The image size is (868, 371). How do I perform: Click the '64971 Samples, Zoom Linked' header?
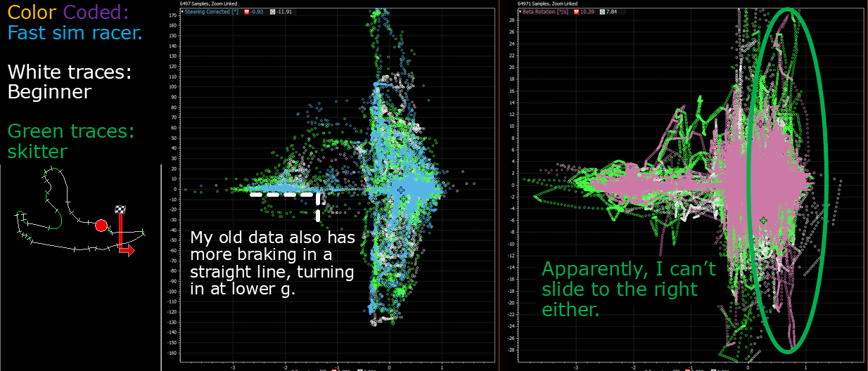pos(547,4)
